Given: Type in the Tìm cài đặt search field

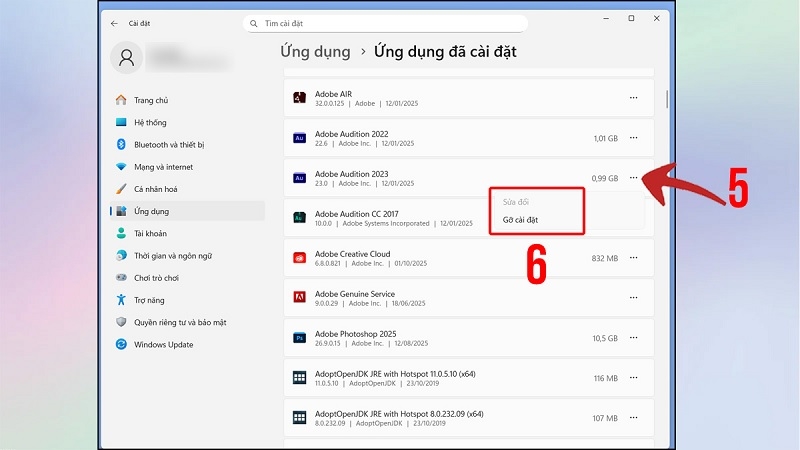Looking at the screenshot, I should [x=385, y=23].
